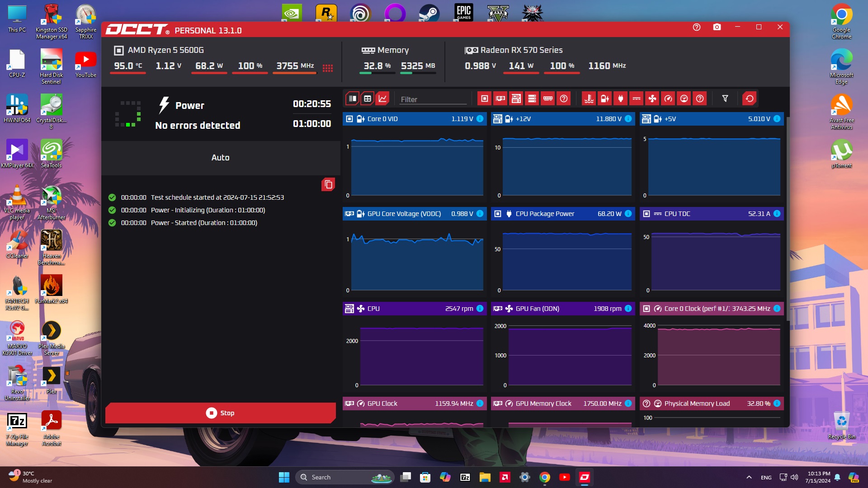Stop the running power test
Viewport: 868px width, 488px height.
click(221, 413)
